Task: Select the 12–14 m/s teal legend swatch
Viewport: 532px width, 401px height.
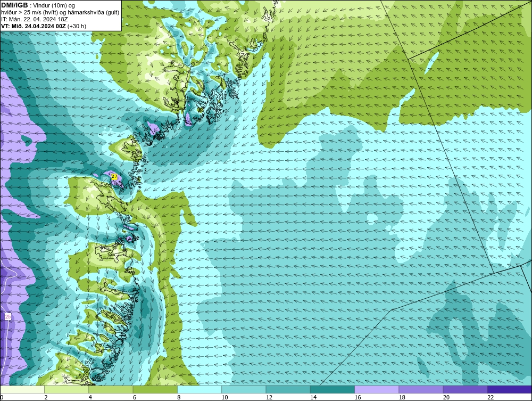Action: coord(288,389)
